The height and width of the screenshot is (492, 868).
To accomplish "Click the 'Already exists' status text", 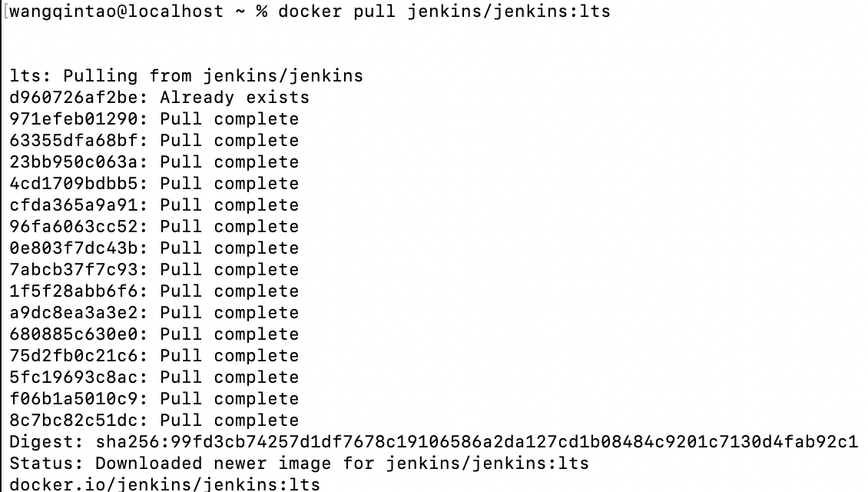I will point(234,98).
